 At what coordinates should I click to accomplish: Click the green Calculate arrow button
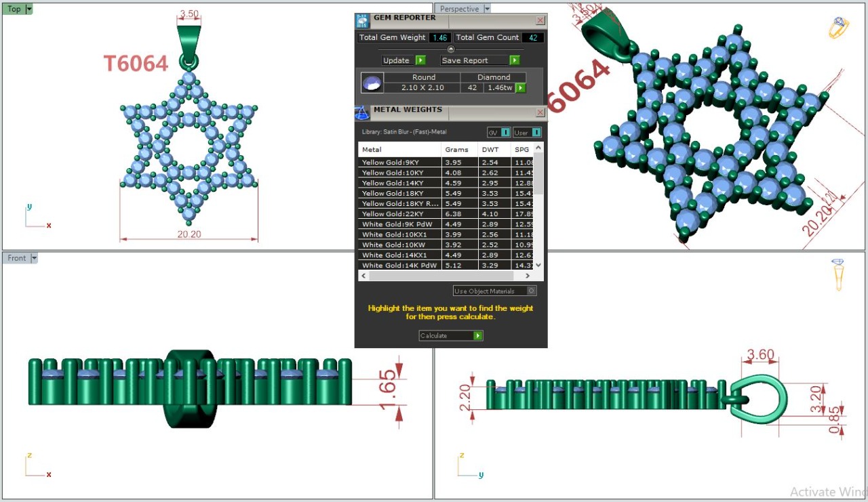(x=478, y=335)
